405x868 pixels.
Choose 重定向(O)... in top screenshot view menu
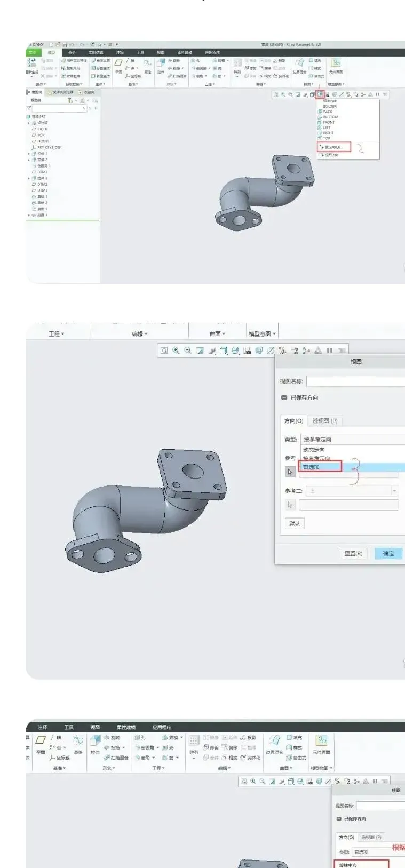pyautogui.click(x=334, y=147)
